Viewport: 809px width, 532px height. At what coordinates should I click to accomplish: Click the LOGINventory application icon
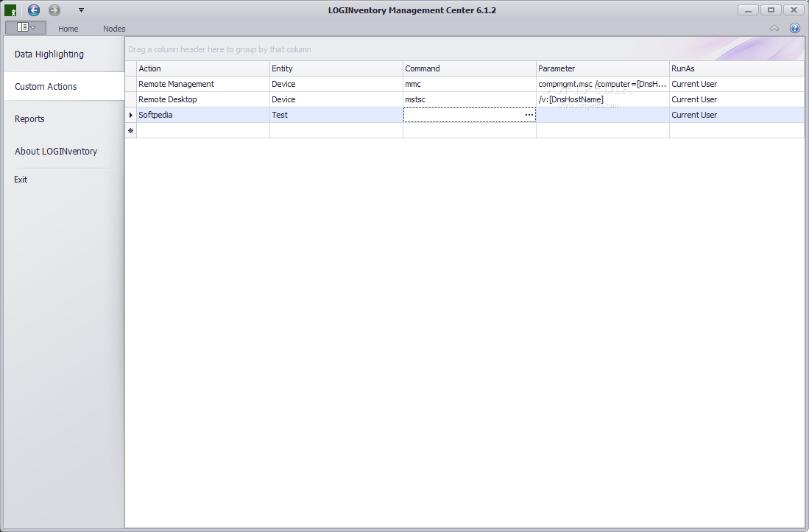coord(10,10)
